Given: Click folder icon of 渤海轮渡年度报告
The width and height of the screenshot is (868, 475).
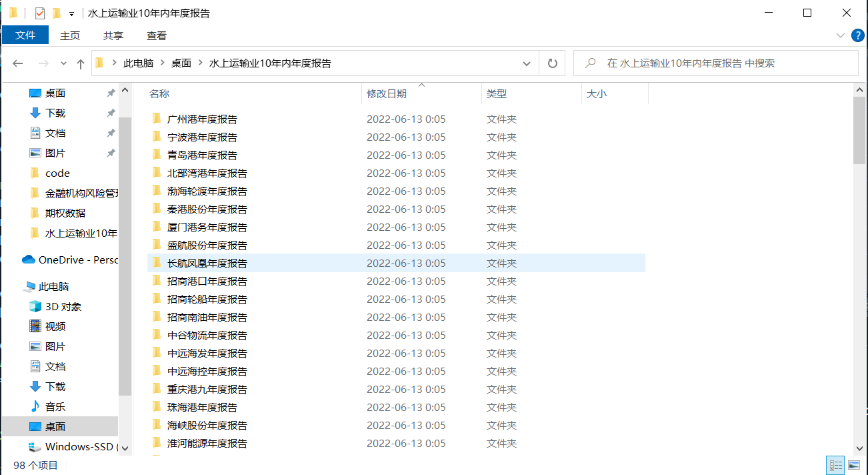Looking at the screenshot, I should [x=157, y=191].
